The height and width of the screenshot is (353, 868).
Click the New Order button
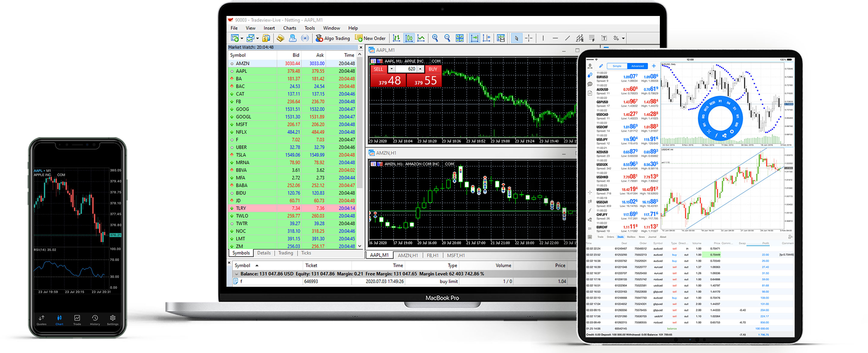(x=370, y=38)
